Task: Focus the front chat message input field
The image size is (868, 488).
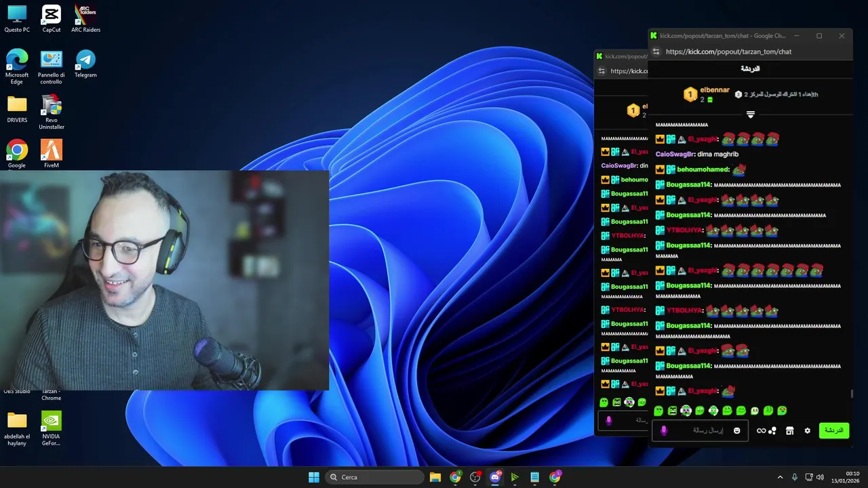Action: [x=700, y=430]
